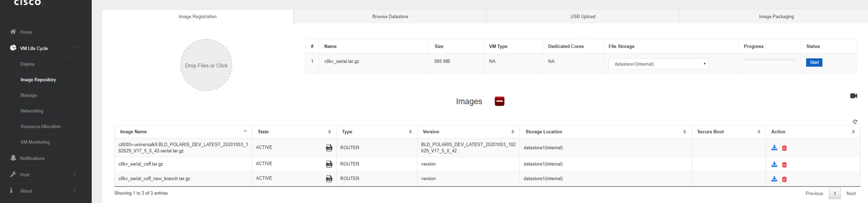Collapse the Images section with red minus
This screenshot has height=203, width=868.
pyautogui.click(x=499, y=101)
